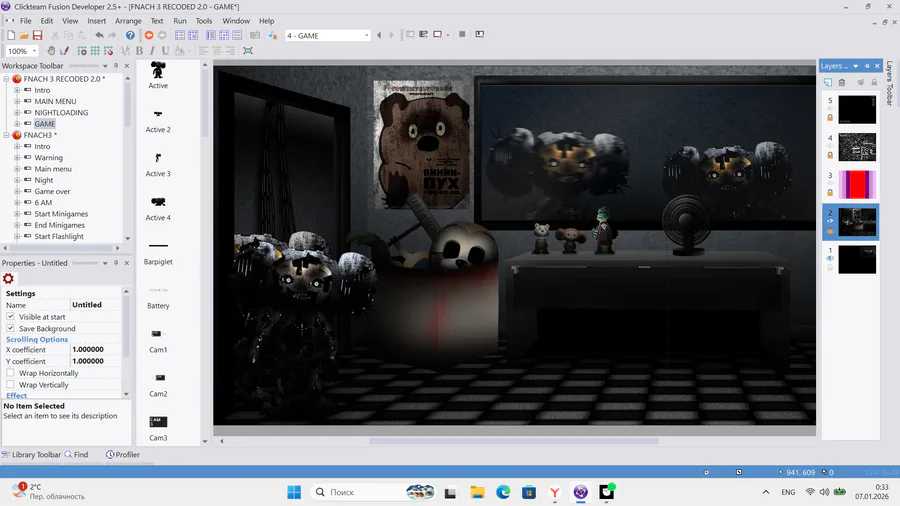The image size is (900, 506).
Task: Toggle lock on layer 5
Action: (x=830, y=118)
